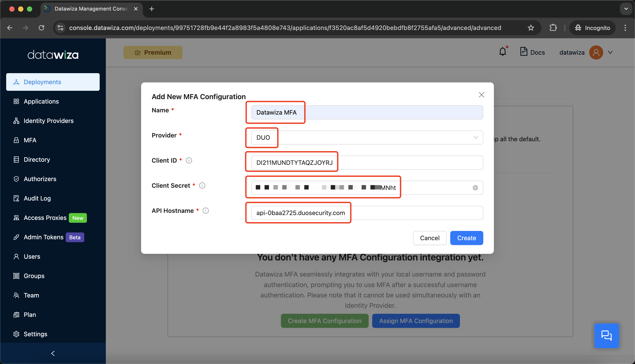Click the Create button
This screenshot has height=364, width=635.
(466, 238)
